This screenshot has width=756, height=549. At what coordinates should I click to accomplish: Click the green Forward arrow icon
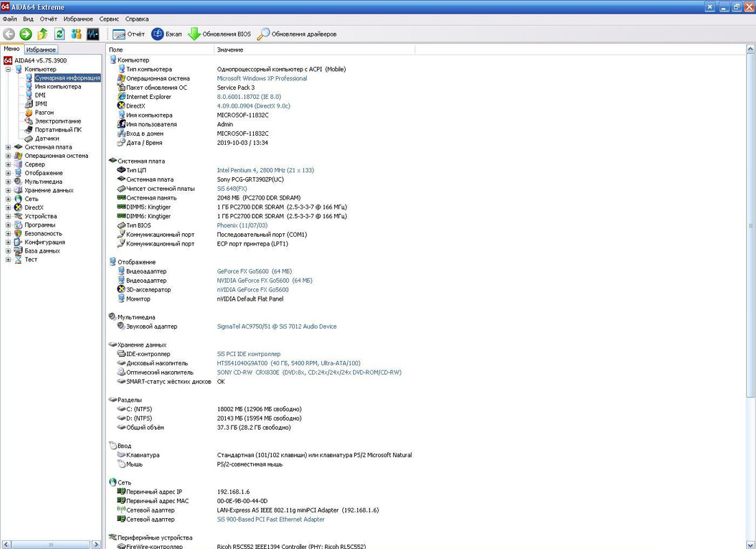click(25, 34)
